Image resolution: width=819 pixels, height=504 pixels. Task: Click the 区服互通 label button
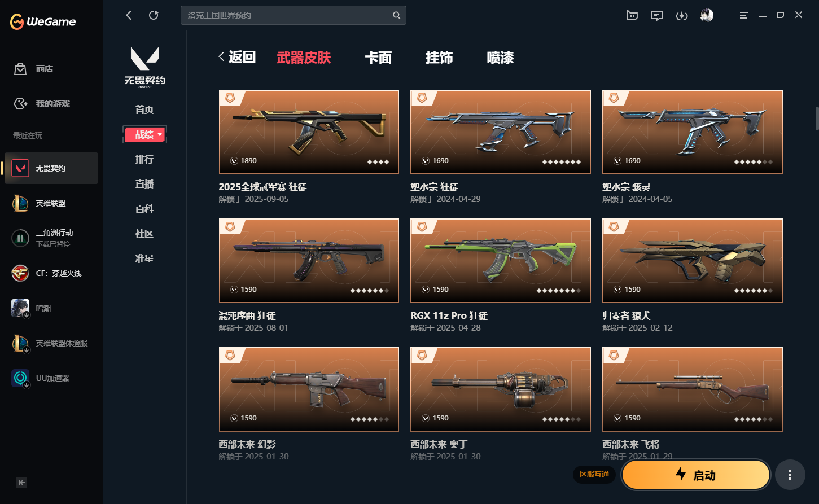(x=594, y=474)
